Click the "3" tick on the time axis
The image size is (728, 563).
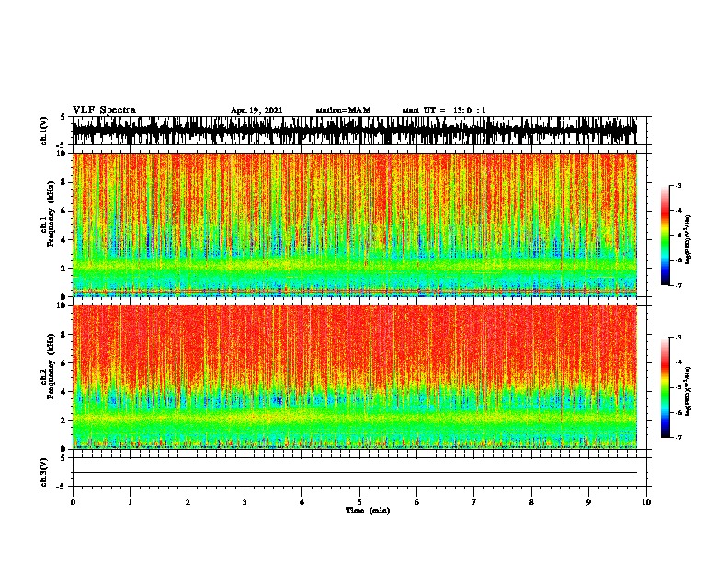click(x=245, y=502)
